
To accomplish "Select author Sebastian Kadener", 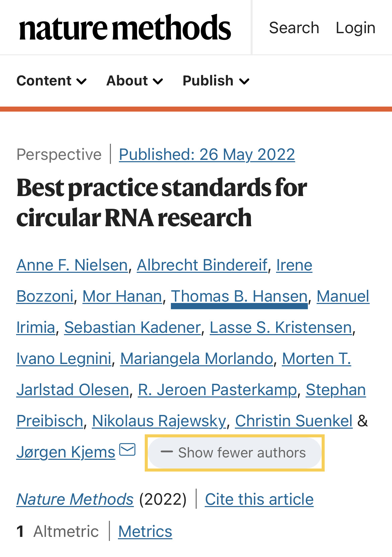I will point(132,327).
